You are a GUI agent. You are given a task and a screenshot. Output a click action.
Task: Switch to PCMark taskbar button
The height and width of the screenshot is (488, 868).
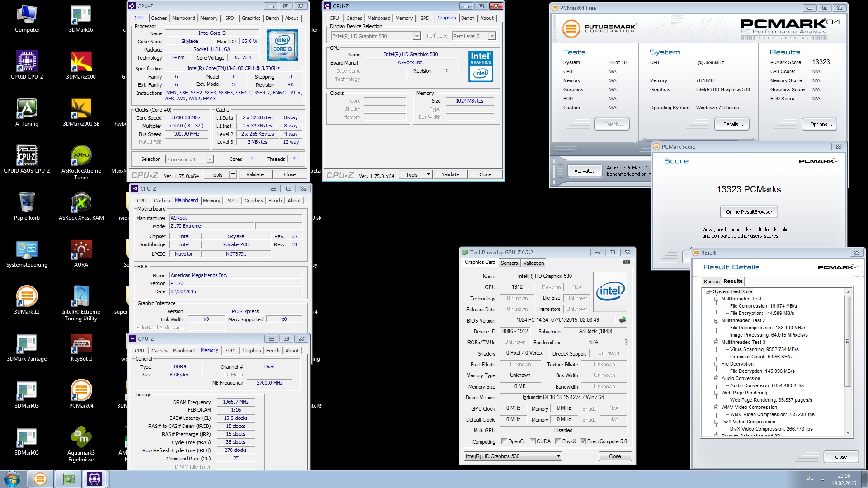pos(40,479)
